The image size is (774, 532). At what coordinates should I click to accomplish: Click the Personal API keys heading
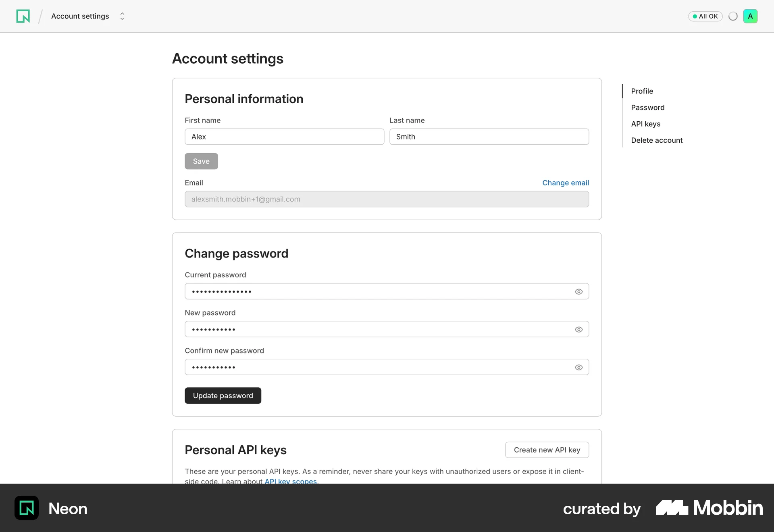pos(235,450)
